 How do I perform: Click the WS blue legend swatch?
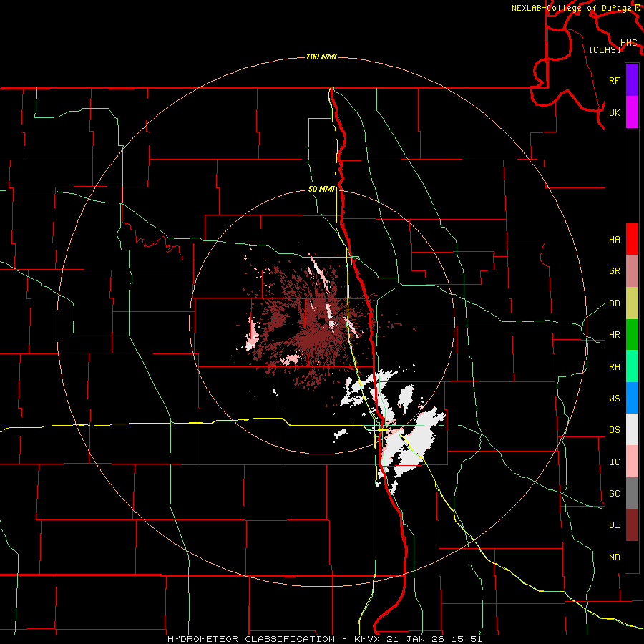(x=632, y=398)
